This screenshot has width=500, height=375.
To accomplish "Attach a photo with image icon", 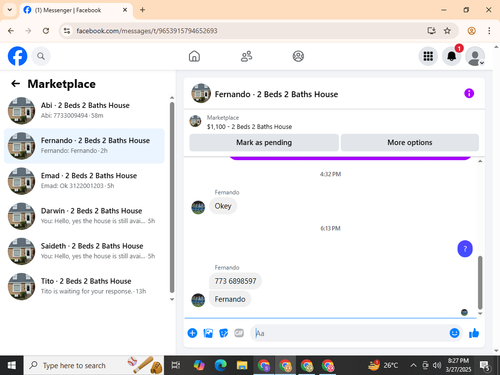I will click(208, 333).
